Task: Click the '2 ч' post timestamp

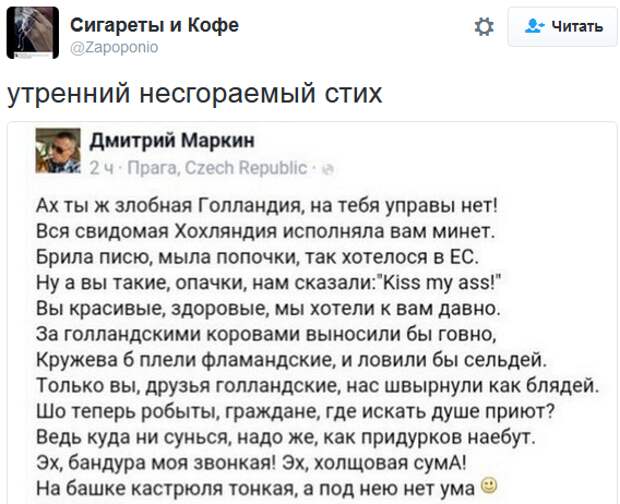Action: (x=102, y=168)
